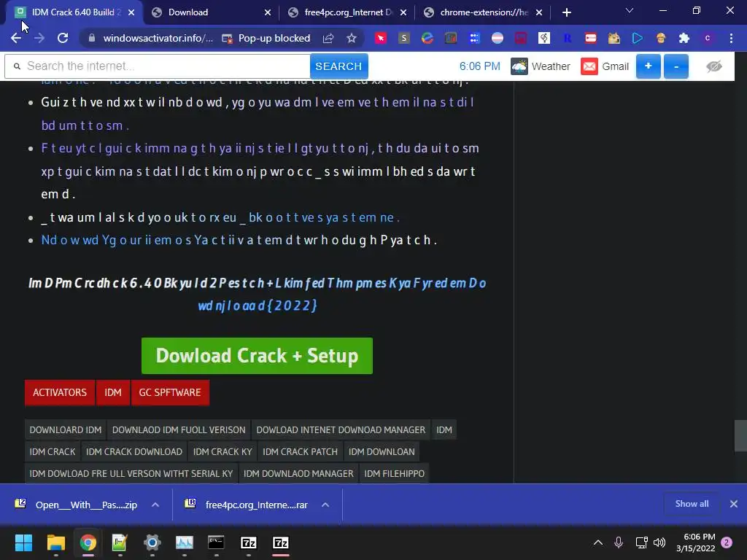
Task: Click the microphone tray icon
Action: pos(619,542)
